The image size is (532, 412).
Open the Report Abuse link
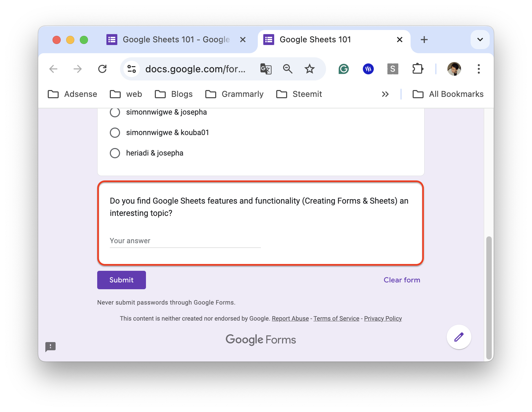(x=290, y=319)
